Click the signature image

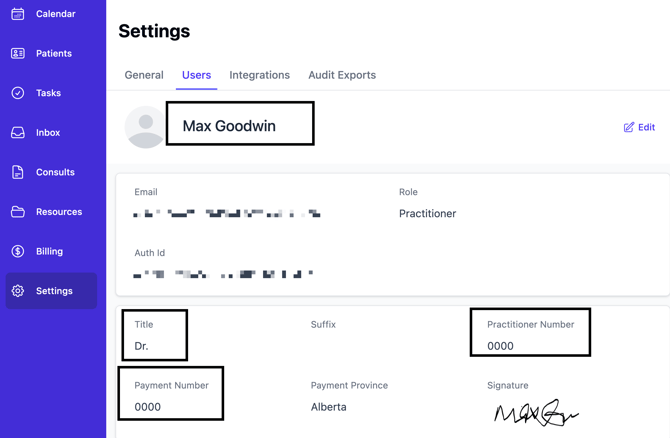click(x=535, y=412)
